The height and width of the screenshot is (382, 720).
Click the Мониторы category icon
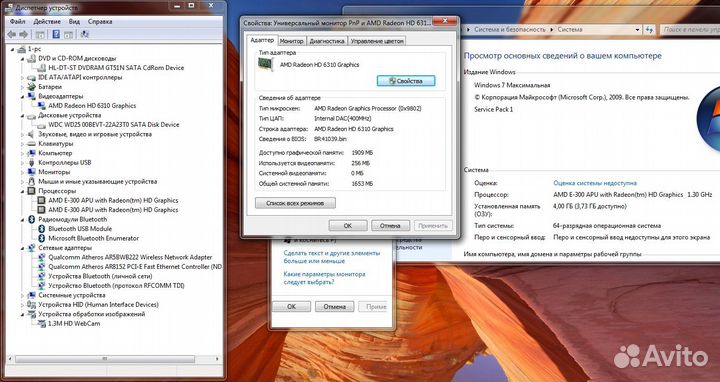[32, 172]
